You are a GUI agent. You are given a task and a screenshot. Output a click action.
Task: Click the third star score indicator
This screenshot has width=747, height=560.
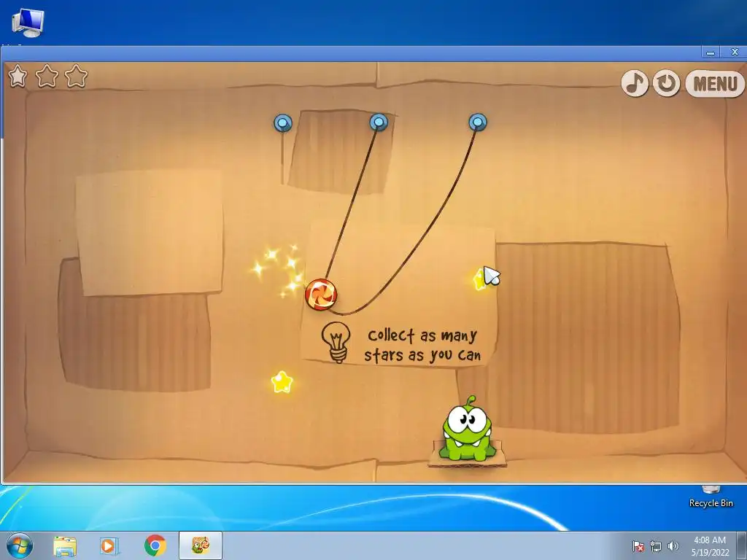click(76, 76)
